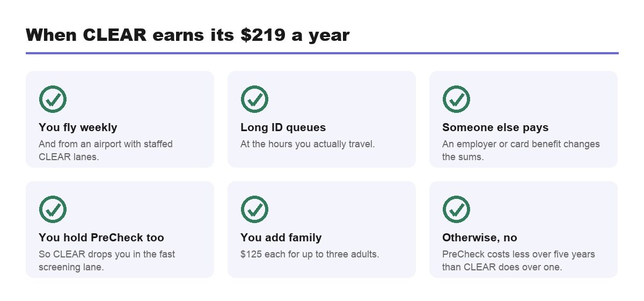This screenshot has height=301, width=644.
Task: Click the text about staffed CLEAR lanes
Action: point(106,150)
